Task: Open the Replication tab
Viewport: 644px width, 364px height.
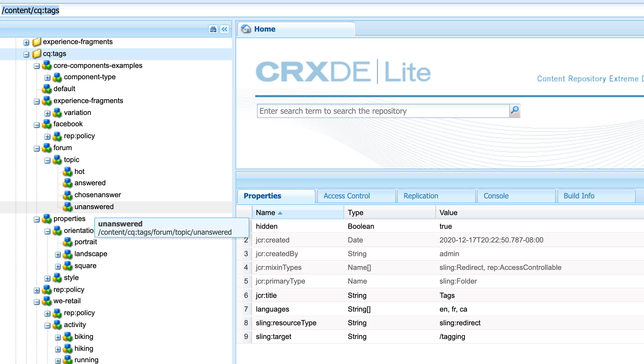Action: [x=421, y=196]
